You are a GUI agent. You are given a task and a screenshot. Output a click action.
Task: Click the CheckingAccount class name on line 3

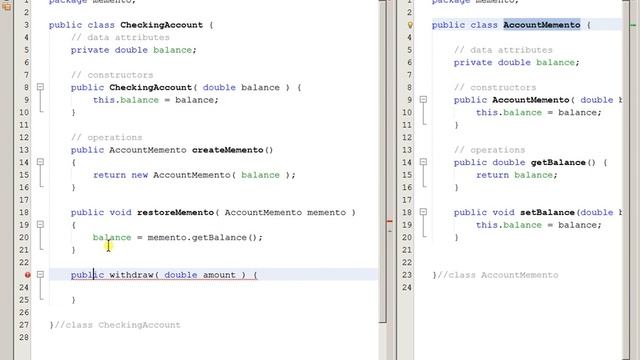tap(162, 25)
